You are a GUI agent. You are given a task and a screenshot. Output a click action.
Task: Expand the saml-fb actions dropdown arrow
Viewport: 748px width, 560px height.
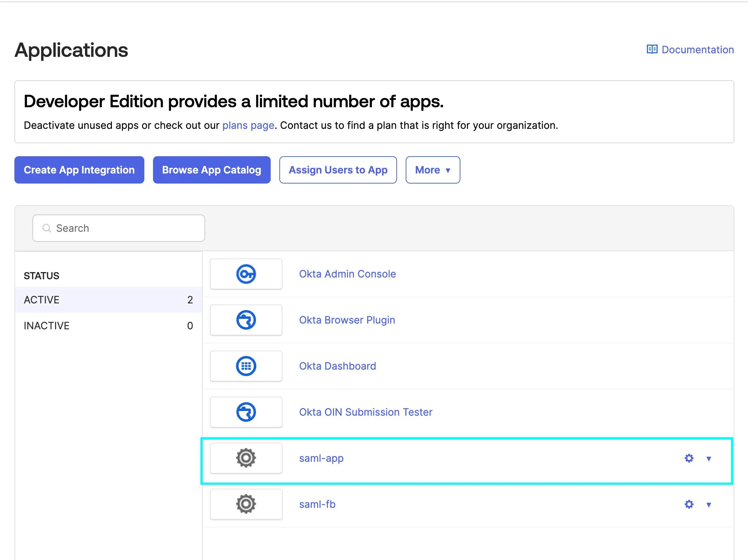(709, 505)
